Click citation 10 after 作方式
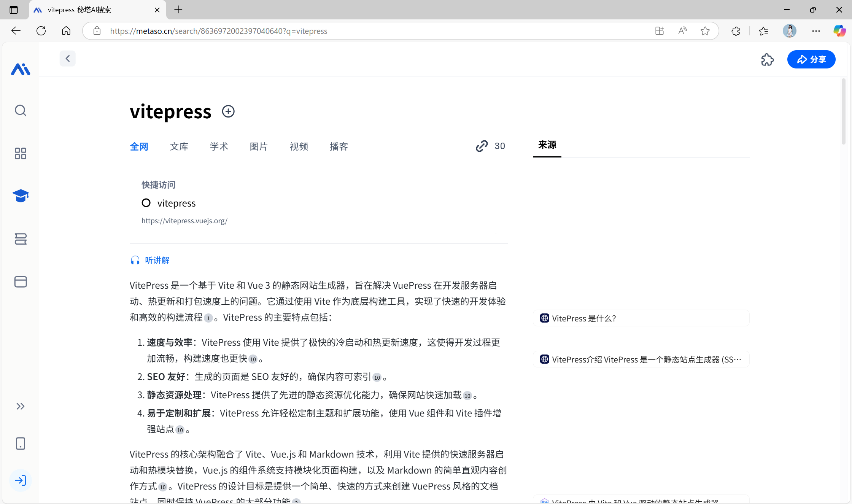 (x=163, y=487)
